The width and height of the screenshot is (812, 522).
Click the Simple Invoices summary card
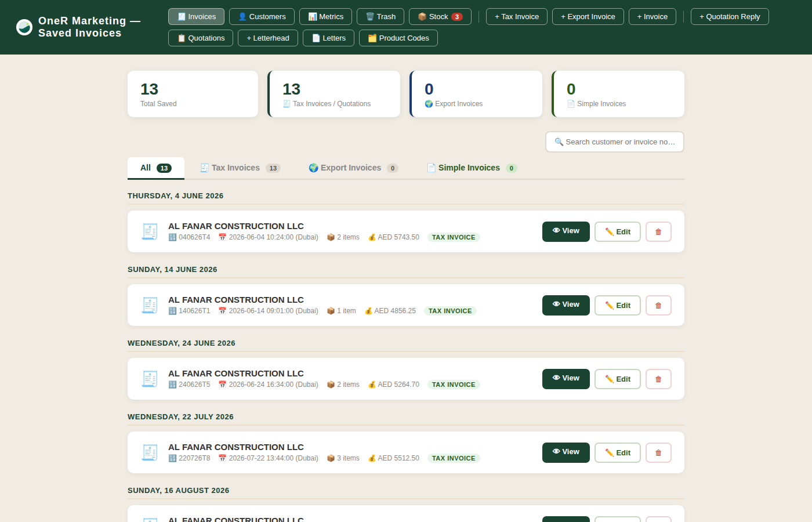(x=618, y=94)
